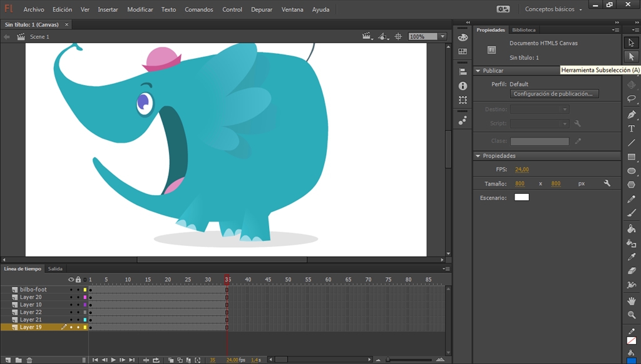
Task: Collapse the Publicar section
Action: (x=478, y=71)
